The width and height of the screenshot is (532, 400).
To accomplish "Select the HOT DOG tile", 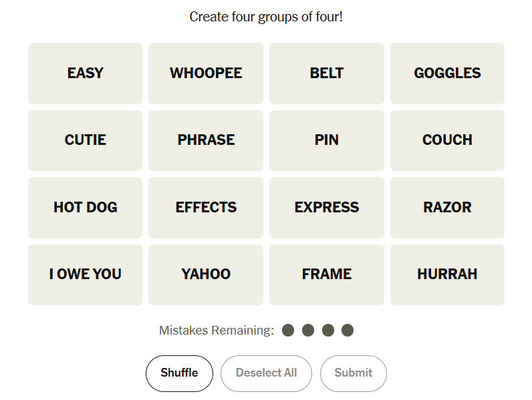I will coord(85,208).
